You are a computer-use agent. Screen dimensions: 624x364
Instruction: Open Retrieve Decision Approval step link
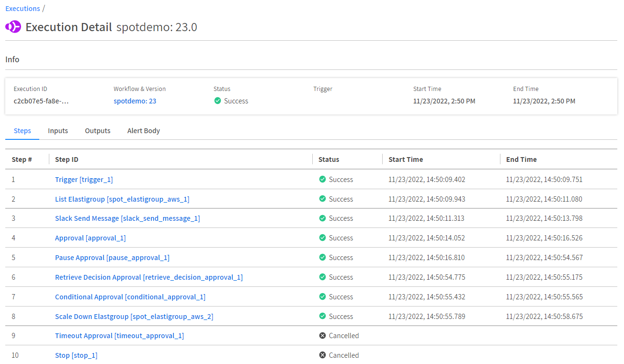(x=148, y=277)
